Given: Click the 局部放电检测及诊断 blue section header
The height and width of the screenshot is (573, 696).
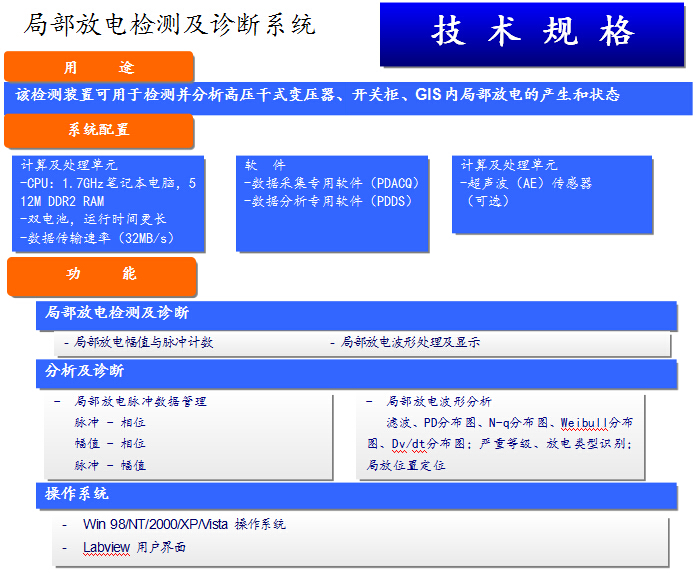Looking at the screenshot, I should click(x=117, y=313).
